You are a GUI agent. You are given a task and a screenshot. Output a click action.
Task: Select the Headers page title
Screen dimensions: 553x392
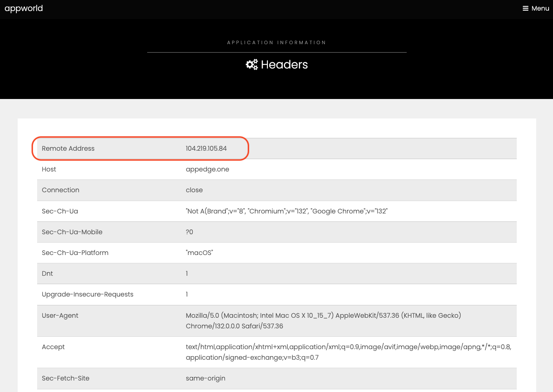pos(284,65)
